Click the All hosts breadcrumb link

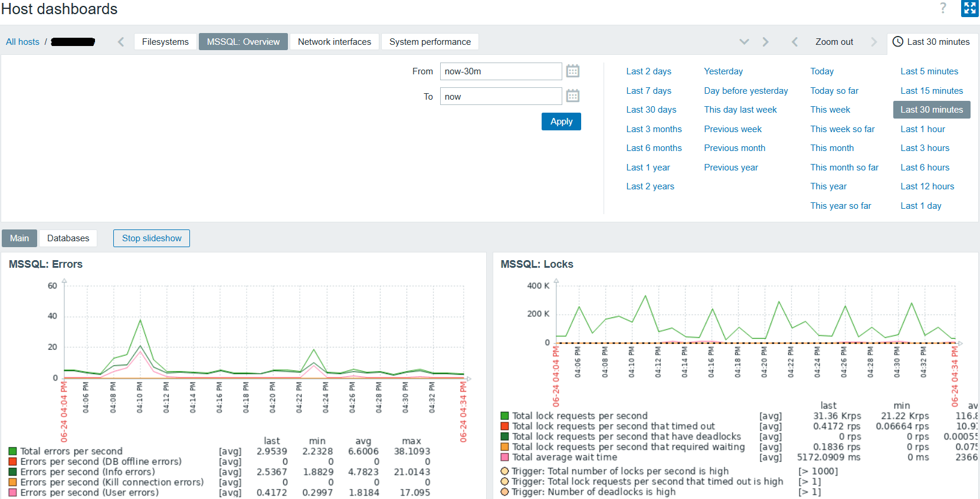22,42
